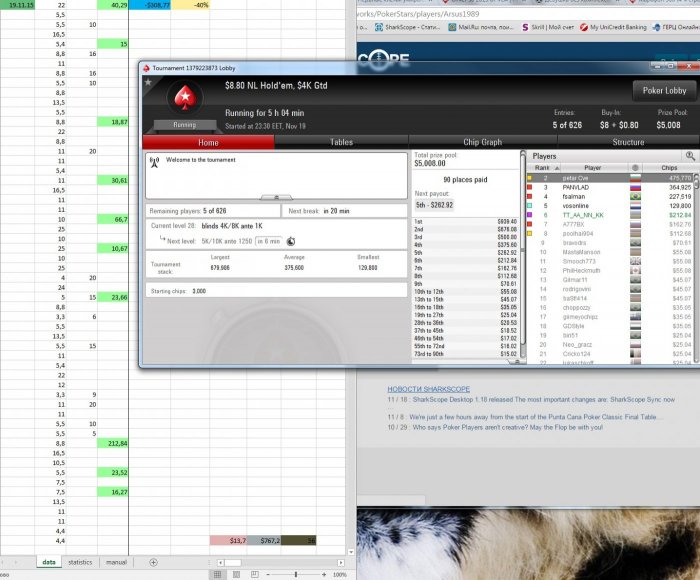Open the Structure tab
The width and height of the screenshot is (700, 580).
pyautogui.click(x=628, y=142)
